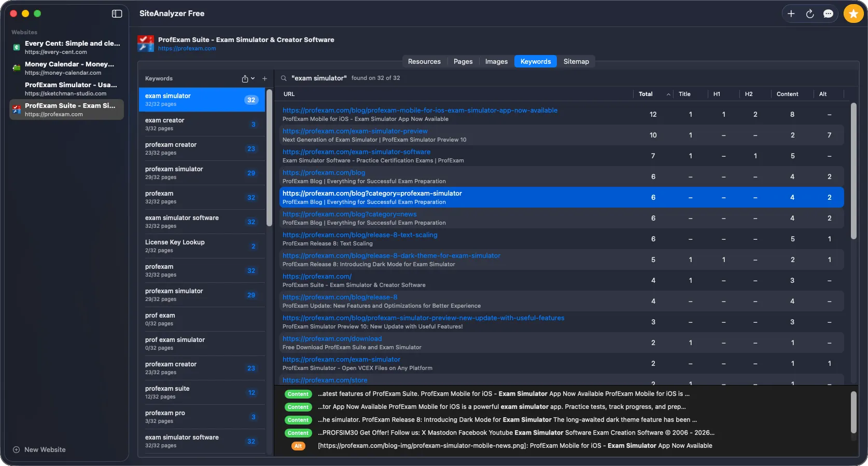Open the profexam.com/download URL

[x=332, y=338]
